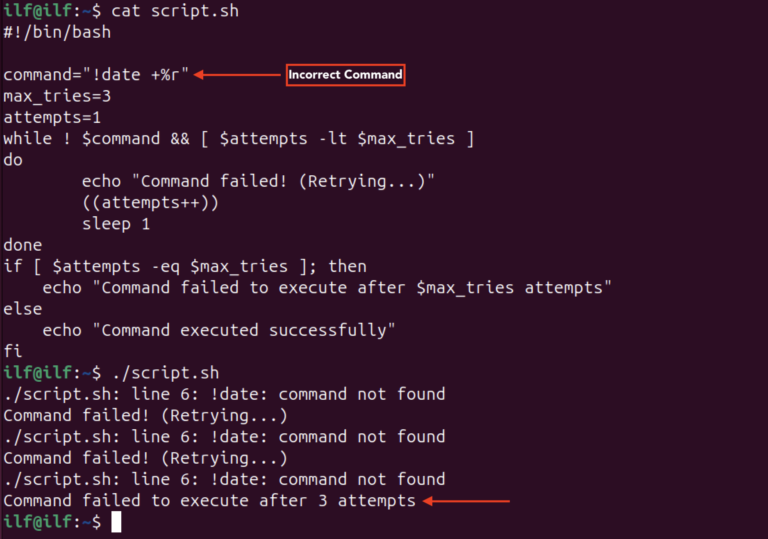The image size is (768, 539).
Task: Click the 'if [ $attempts -eq $max_tries ]' line
Action: tap(185, 267)
